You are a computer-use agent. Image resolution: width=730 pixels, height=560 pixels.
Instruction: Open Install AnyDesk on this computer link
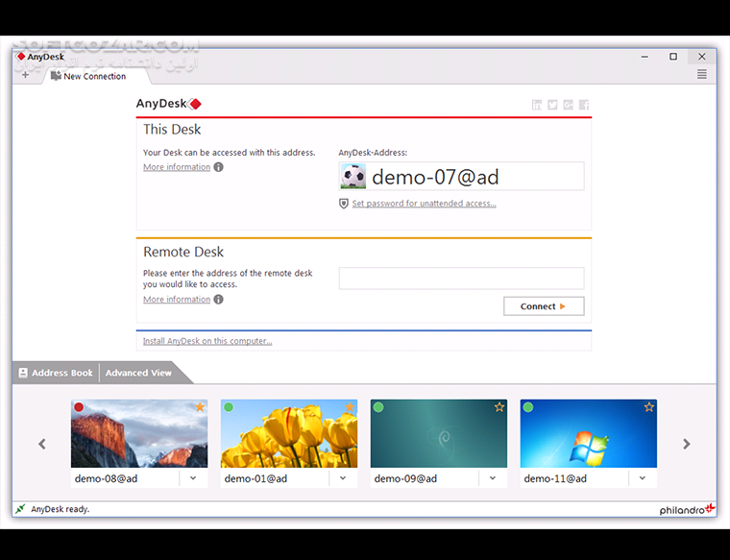(x=207, y=341)
